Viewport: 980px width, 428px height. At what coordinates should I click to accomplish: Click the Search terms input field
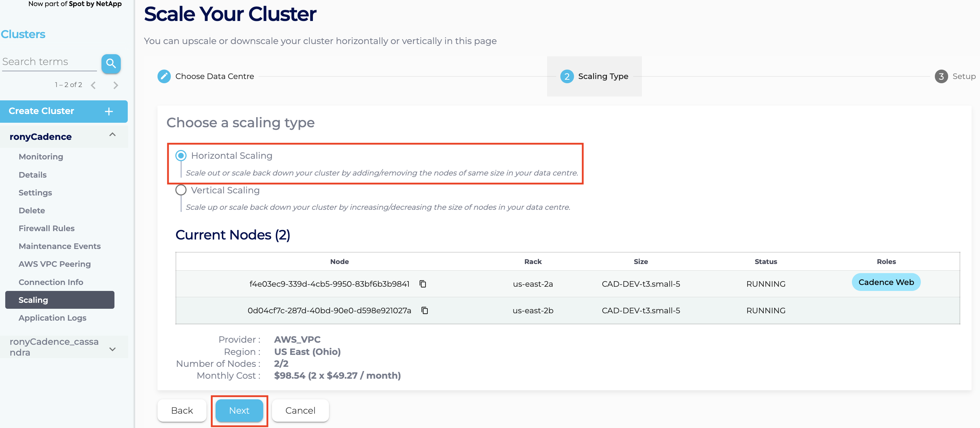(49, 62)
